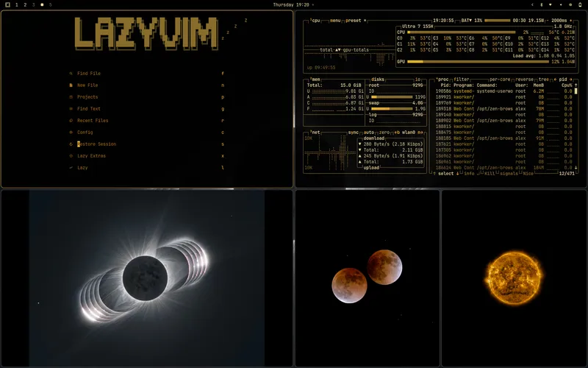Click the tray collapse chevron in top bar
The height and width of the screenshot is (368, 588).
[532, 5]
